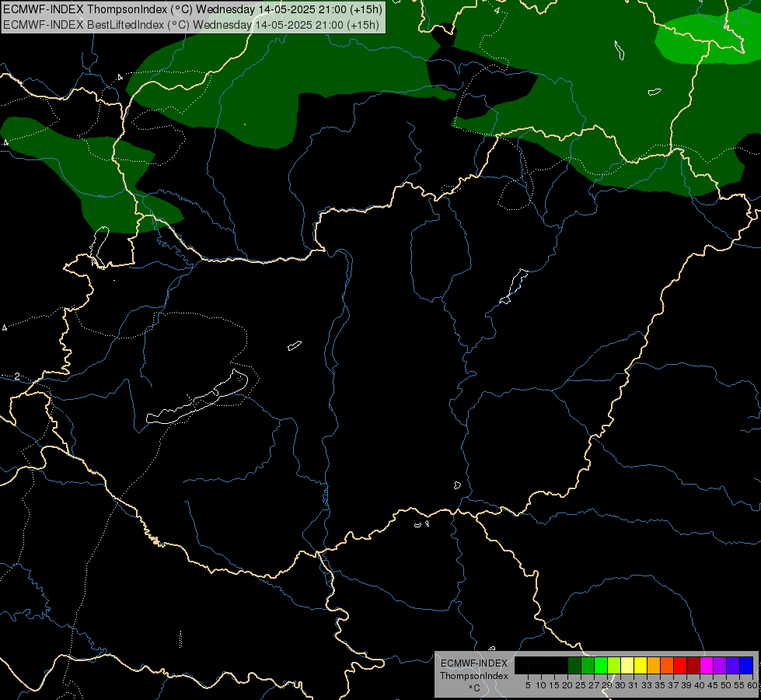Choose the light orange 33-35 legend swatch
Screen dimensions: 761x700
(x=654, y=665)
